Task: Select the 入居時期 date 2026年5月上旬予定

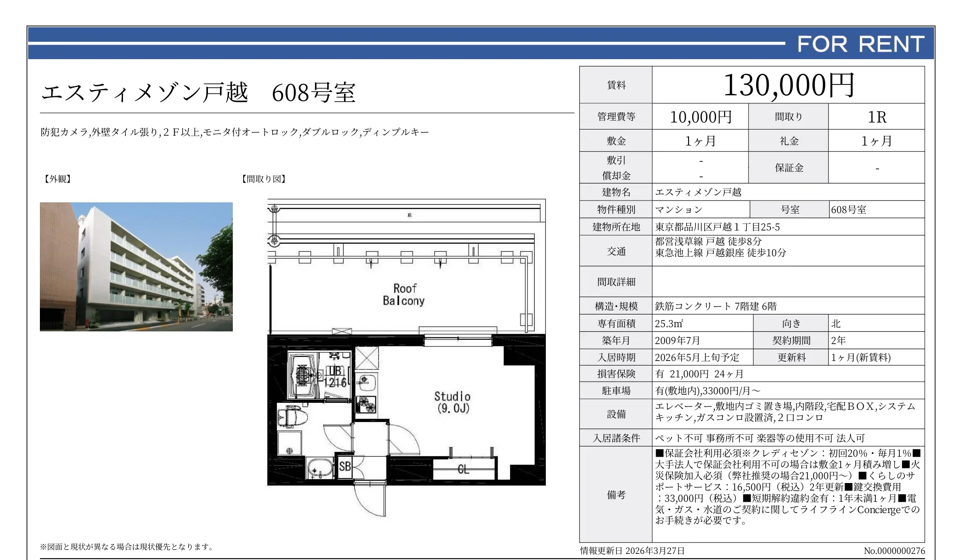Action: coord(699,357)
